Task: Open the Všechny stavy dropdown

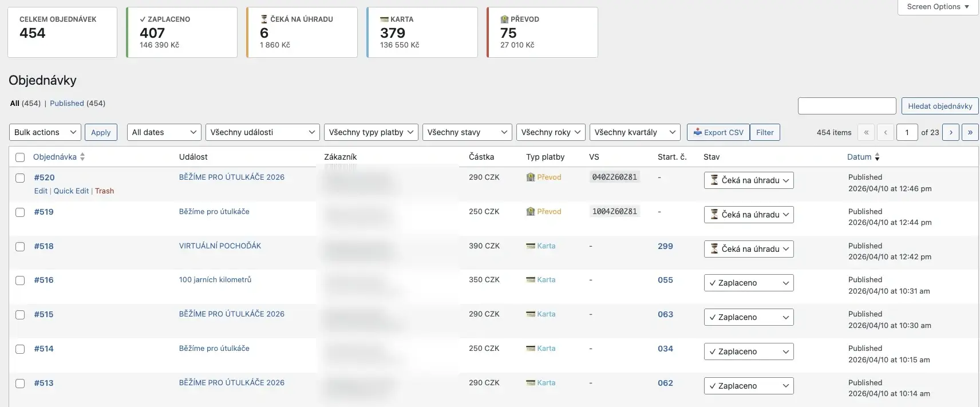Action: coord(467,132)
